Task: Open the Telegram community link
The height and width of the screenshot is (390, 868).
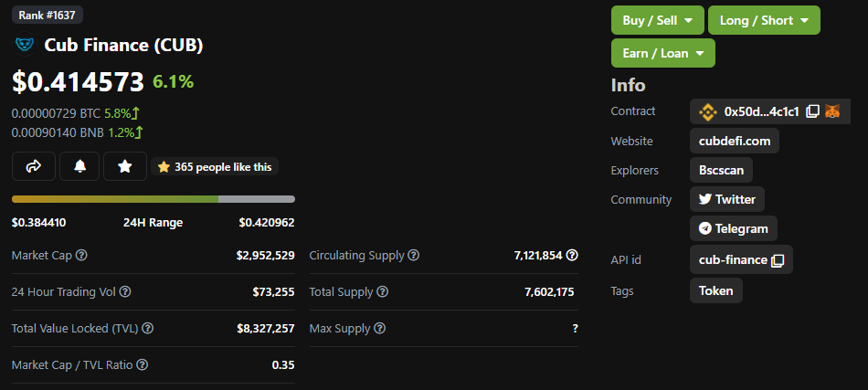Action: point(734,228)
